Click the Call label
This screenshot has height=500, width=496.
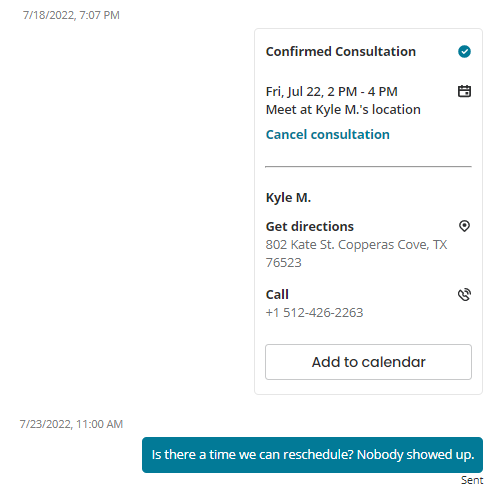tap(277, 295)
